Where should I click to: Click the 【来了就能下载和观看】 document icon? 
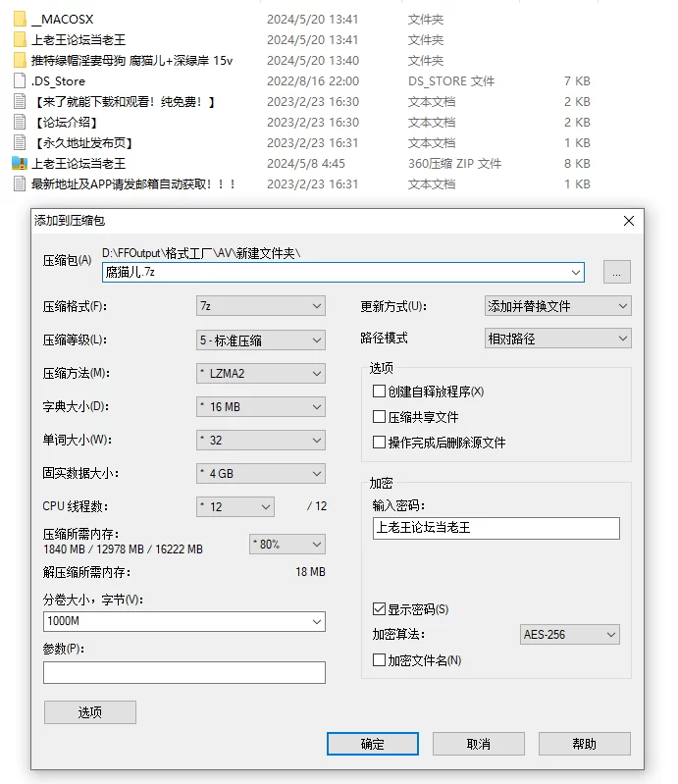point(20,101)
